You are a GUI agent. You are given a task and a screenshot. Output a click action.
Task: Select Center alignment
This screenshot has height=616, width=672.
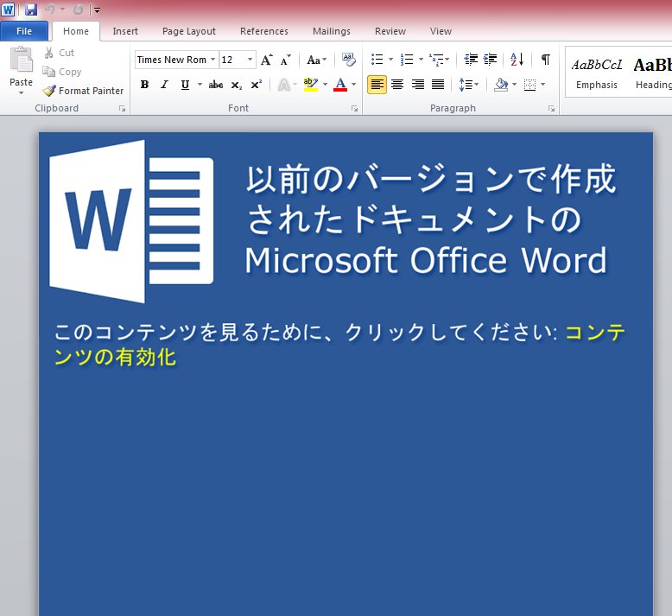(x=397, y=85)
